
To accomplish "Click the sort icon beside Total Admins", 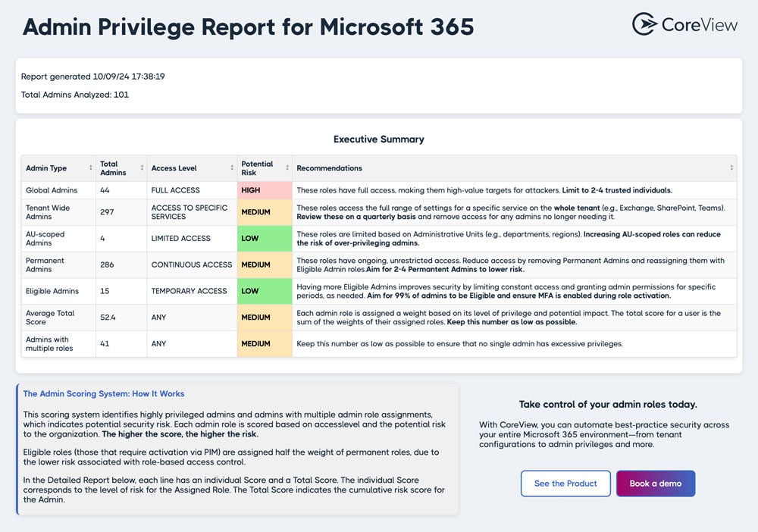I will [x=142, y=167].
